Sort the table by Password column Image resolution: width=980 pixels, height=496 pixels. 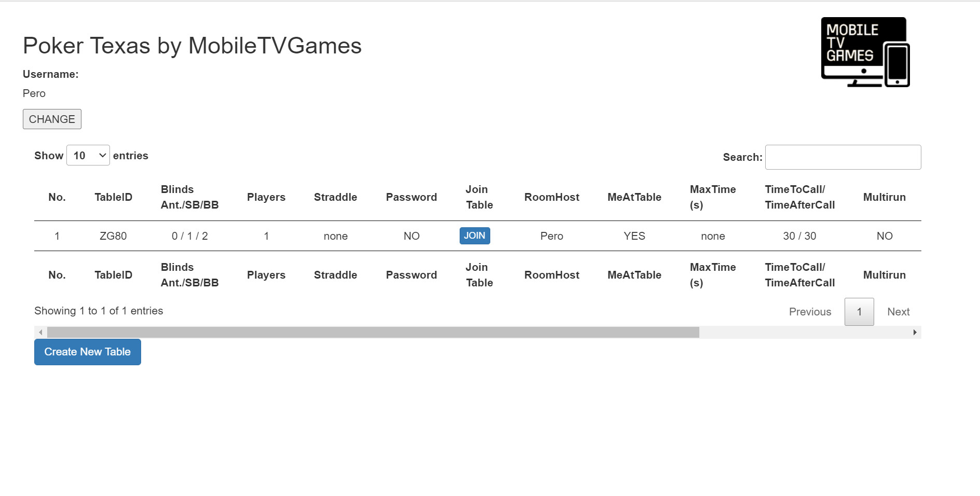coord(411,197)
